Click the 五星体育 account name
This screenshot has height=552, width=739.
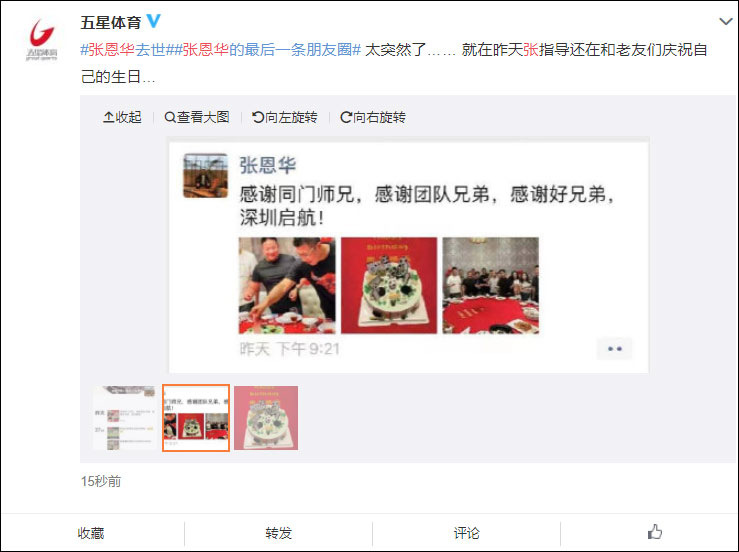[x=111, y=22]
